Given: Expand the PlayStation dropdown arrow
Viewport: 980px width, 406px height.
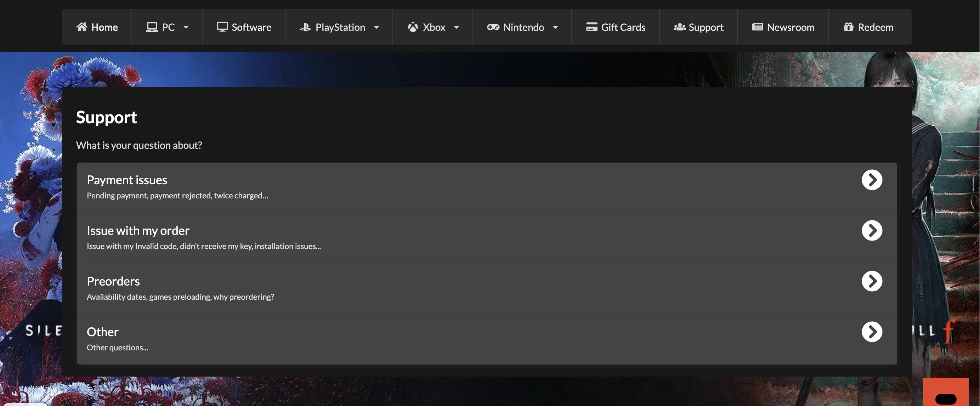Looking at the screenshot, I should 376,27.
